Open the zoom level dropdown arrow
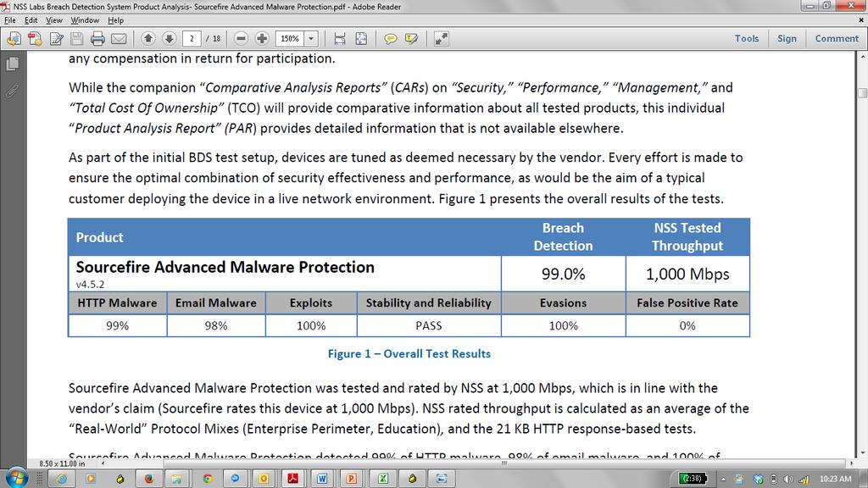The width and height of the screenshot is (868, 488). click(x=311, y=39)
